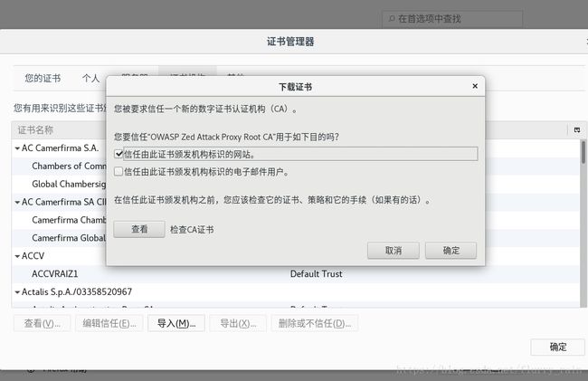This screenshot has width=588, height=381.
Task: Select the ACCVRAIZ1 certificate row
Action: click(296, 273)
